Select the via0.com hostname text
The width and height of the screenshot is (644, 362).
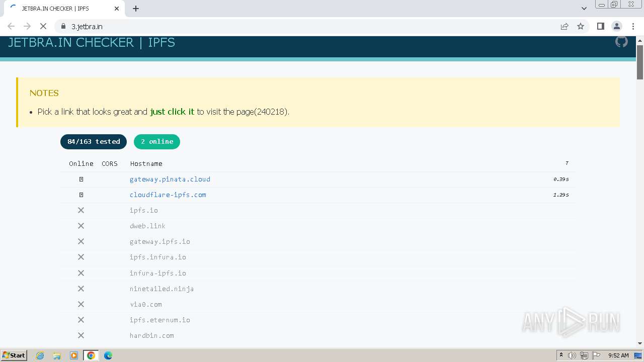point(146,304)
